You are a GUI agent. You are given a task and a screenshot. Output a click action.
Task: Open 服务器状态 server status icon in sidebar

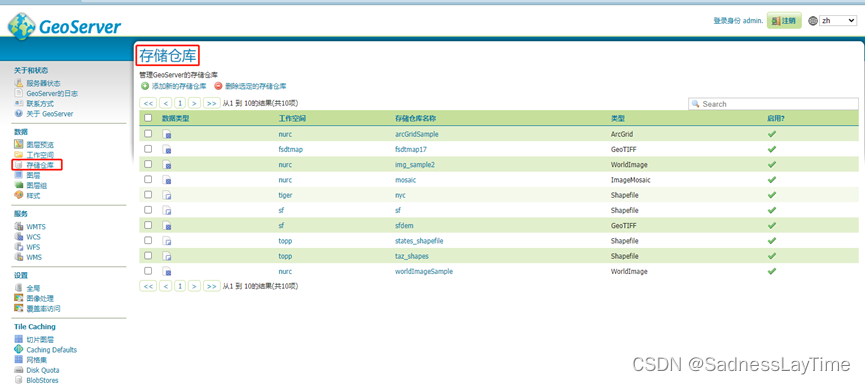[18, 83]
